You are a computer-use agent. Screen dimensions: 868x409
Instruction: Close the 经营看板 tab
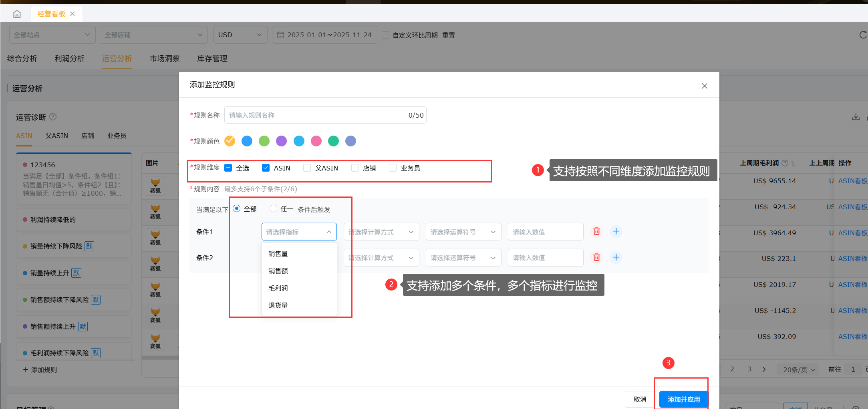click(x=73, y=14)
